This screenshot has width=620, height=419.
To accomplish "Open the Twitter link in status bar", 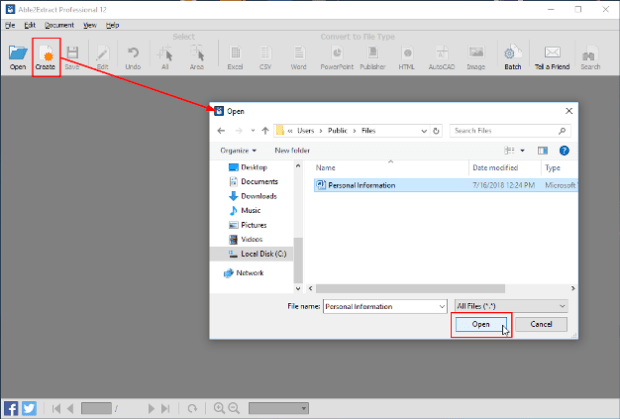I will click(x=29, y=408).
